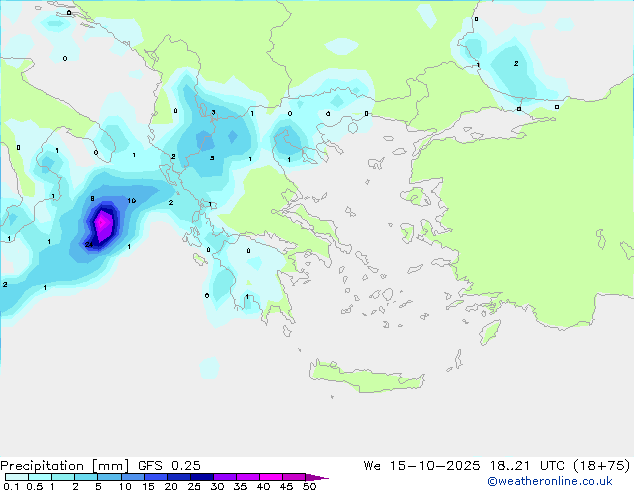Click the 1–2 mm legend swatch
Screen dimensions: 634x490
pos(63,477)
